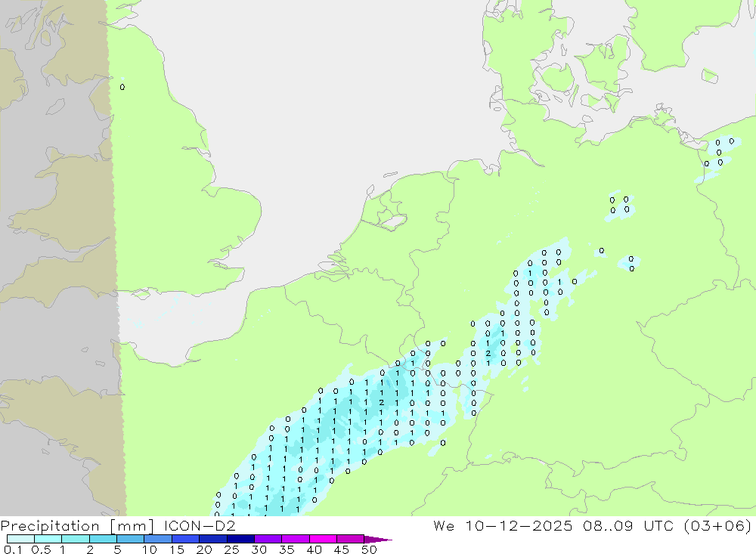
Task: Click the '10' legend scale label
Action: coord(150,549)
